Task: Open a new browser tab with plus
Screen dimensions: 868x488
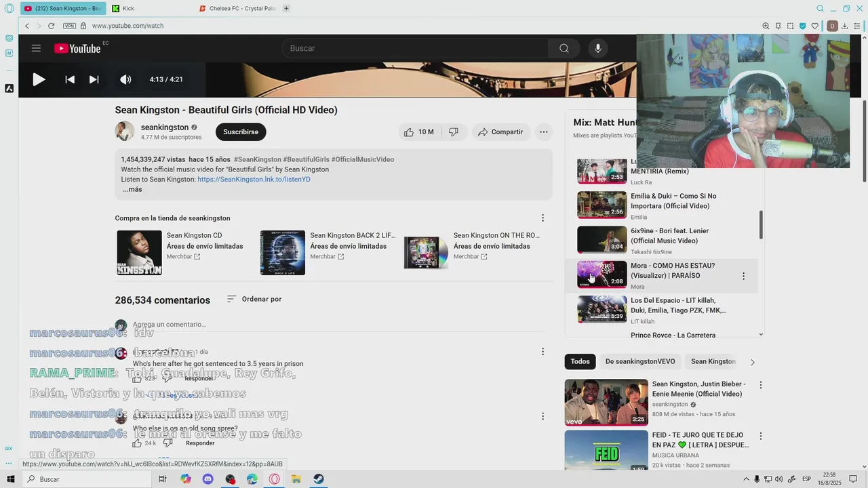Action: point(286,8)
